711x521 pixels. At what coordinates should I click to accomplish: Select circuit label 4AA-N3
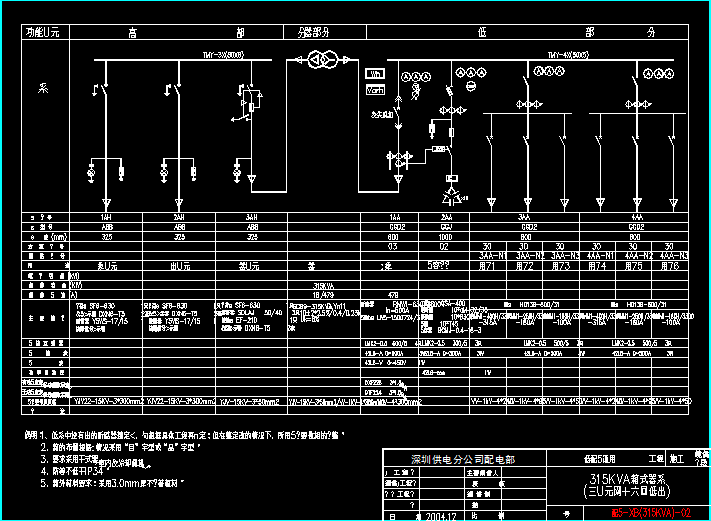(x=674, y=256)
